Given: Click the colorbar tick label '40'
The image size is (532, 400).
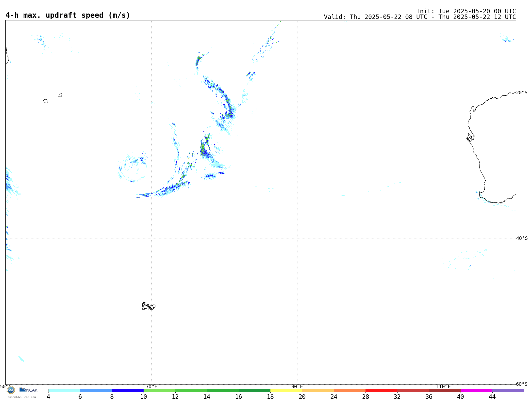Looking at the screenshot, I should pos(460,397).
